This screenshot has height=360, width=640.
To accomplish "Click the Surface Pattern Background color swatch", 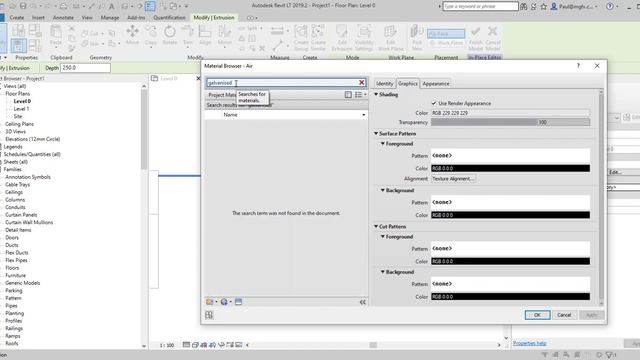I will pyautogui.click(x=510, y=215).
